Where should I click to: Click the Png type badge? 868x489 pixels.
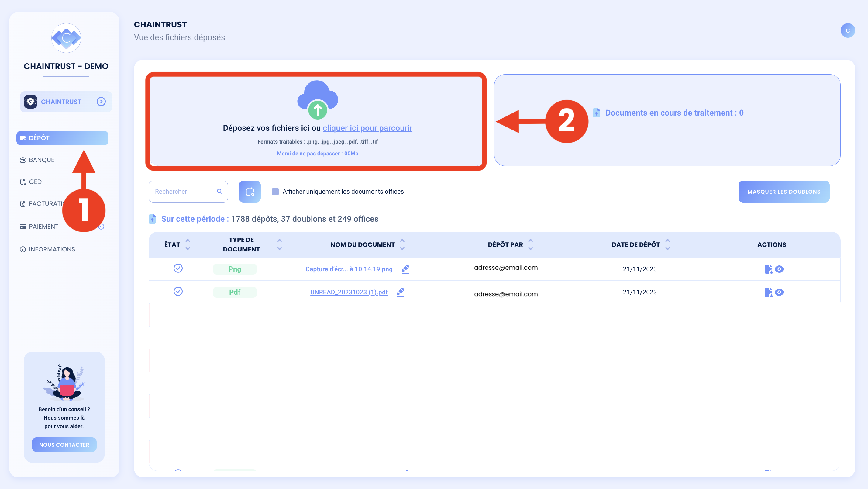pyautogui.click(x=235, y=269)
